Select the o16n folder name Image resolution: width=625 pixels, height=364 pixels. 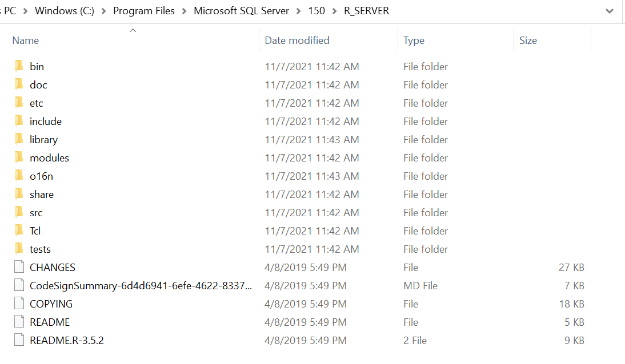41,176
